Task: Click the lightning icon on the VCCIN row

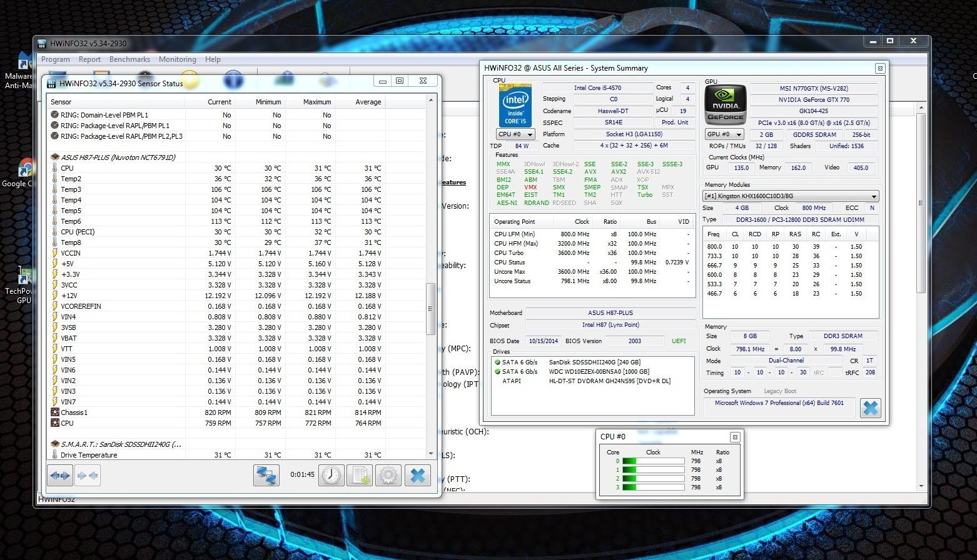Action: point(55,253)
